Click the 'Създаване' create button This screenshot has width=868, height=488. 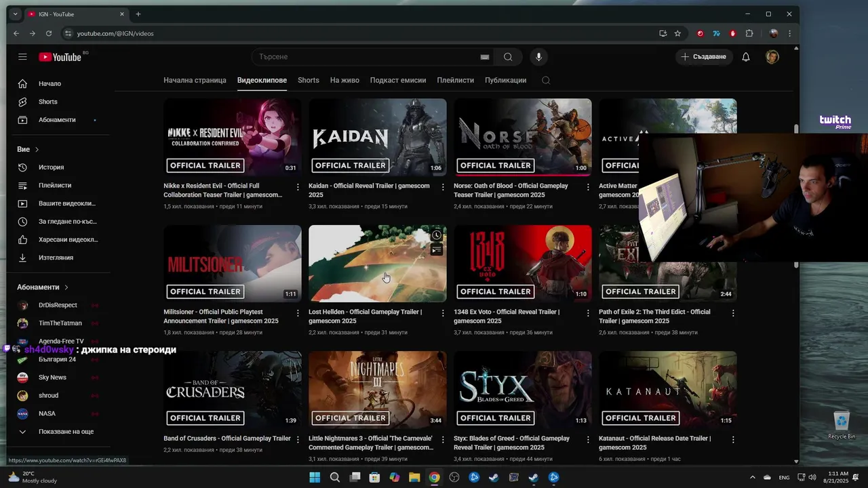(704, 57)
